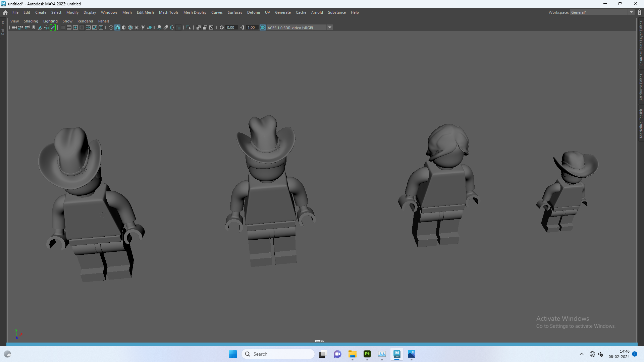Click the 2D pan/zoom icon
This screenshot has width=644, height=362.
(46, 27)
